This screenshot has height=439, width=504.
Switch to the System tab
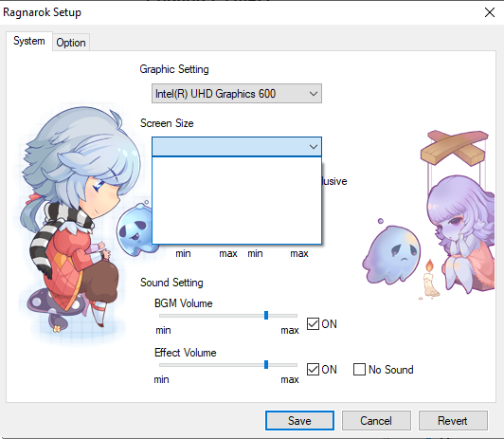click(29, 41)
